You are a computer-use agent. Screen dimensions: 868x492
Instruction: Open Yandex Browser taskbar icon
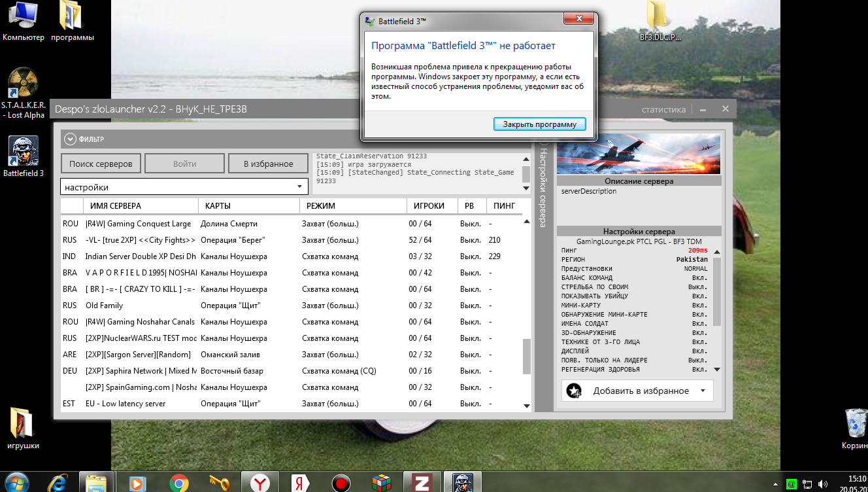coord(260,483)
